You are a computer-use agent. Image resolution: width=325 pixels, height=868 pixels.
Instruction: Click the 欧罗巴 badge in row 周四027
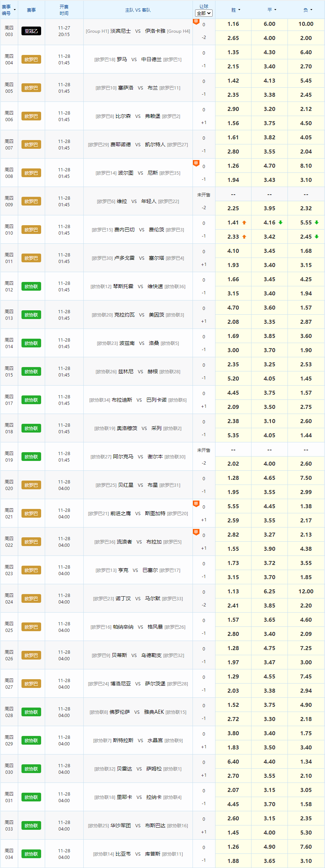(31, 684)
